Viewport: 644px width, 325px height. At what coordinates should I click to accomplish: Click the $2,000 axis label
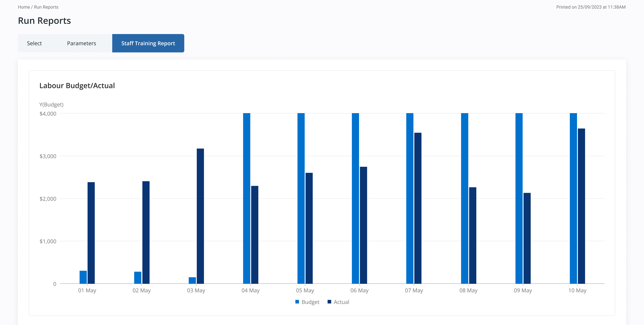tap(48, 199)
